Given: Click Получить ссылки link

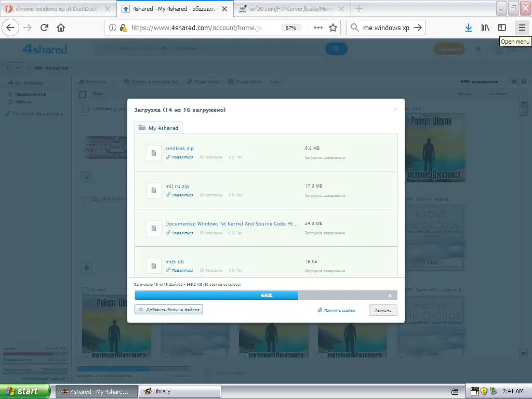Looking at the screenshot, I should [336, 310].
